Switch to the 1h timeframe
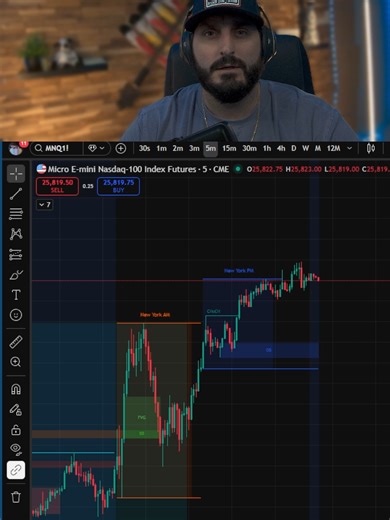 [267, 148]
